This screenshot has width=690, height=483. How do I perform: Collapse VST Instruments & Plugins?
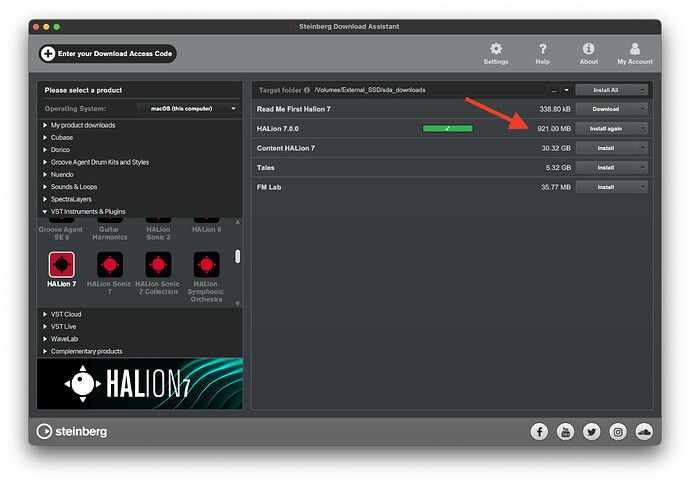click(x=45, y=212)
